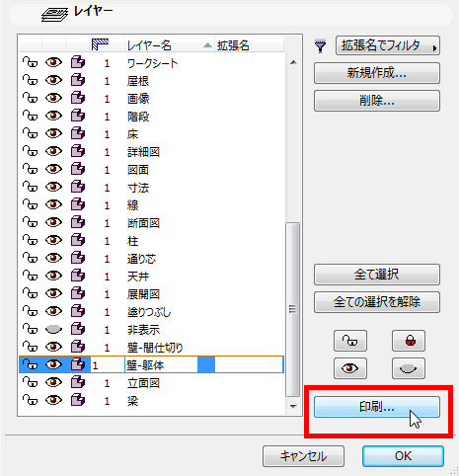This screenshot has height=476, width=459.
Task: Click the lock icon of 床 layer
Action: 30,133
